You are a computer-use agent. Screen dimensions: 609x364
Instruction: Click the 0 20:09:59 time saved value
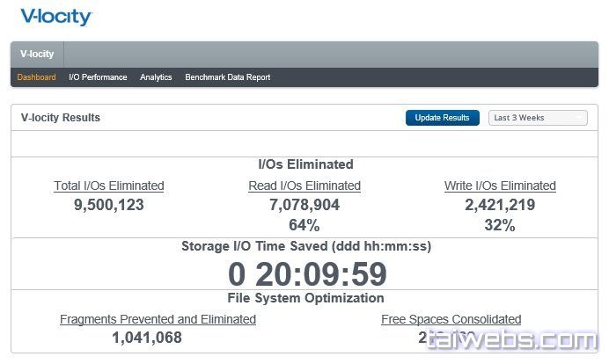tap(307, 274)
